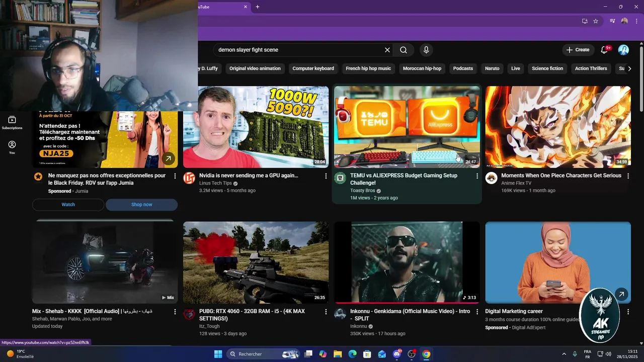The width and height of the screenshot is (644, 362).
Task: Click the page vertical scrollbar
Action: pos(641,78)
